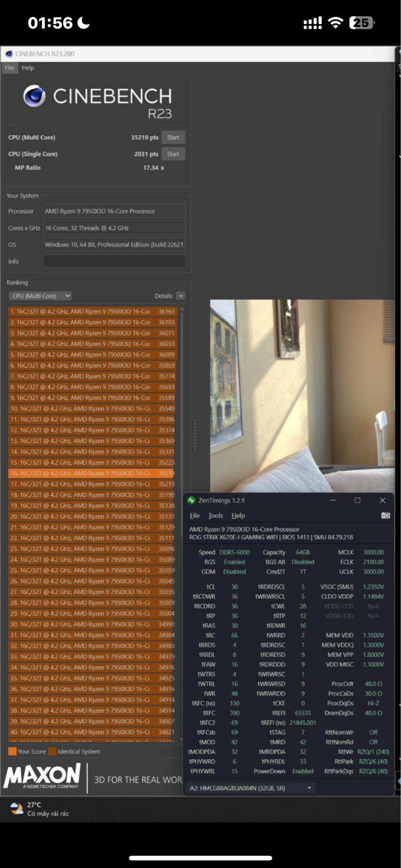Viewport: 401px width, 868px height.
Task: Click the FCLK 2100.00 value
Action: (x=373, y=562)
